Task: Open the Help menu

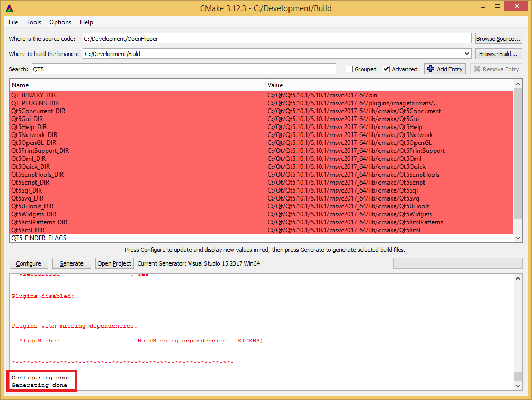Action: 86,22
